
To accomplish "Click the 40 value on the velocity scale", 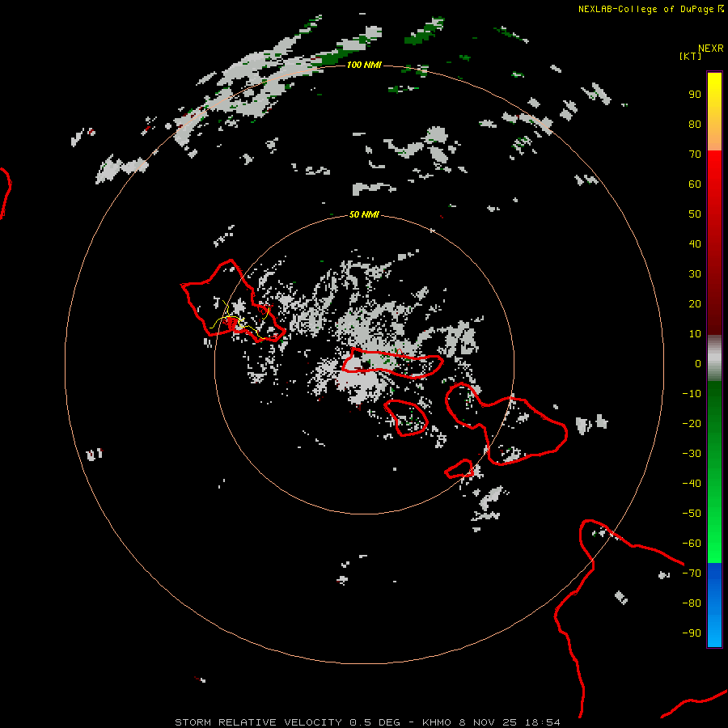I will tap(695, 244).
